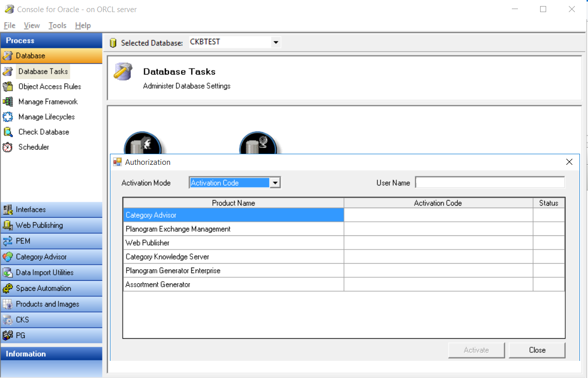Click the Process panel header
This screenshot has width=588, height=378.
[51, 40]
